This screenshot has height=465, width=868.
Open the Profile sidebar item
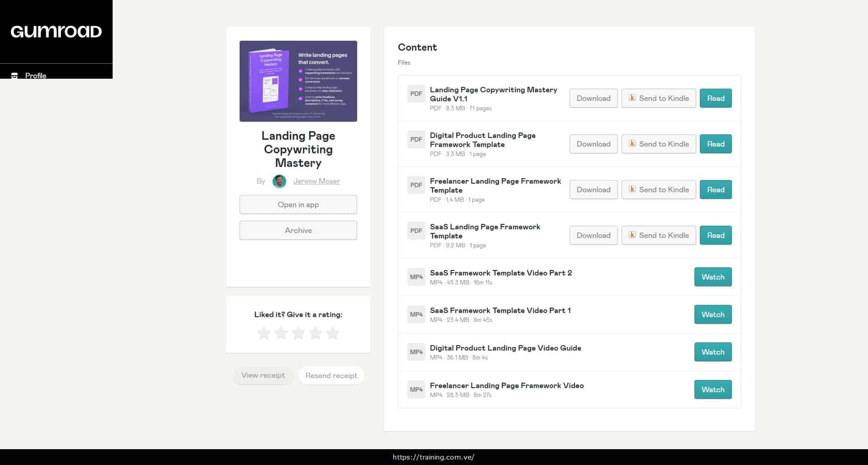click(x=56, y=75)
